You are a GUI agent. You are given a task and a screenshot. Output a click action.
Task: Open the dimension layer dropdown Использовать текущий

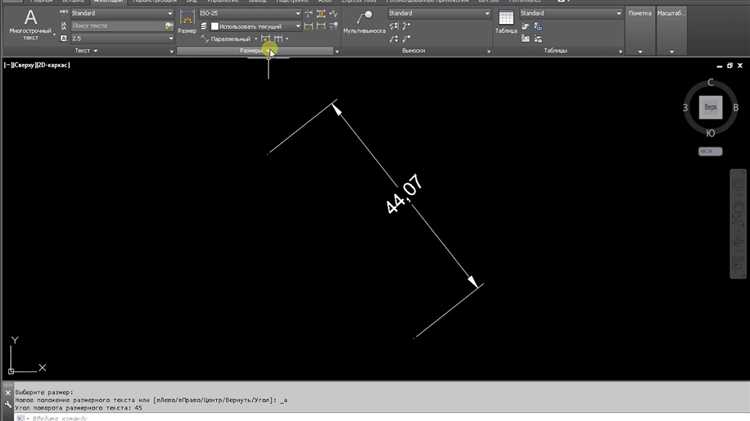click(x=255, y=26)
